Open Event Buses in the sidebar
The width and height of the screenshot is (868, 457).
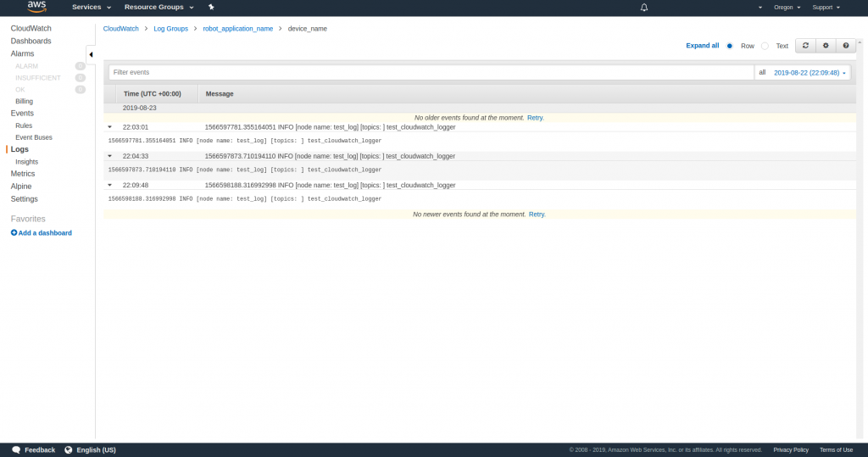[34, 137]
